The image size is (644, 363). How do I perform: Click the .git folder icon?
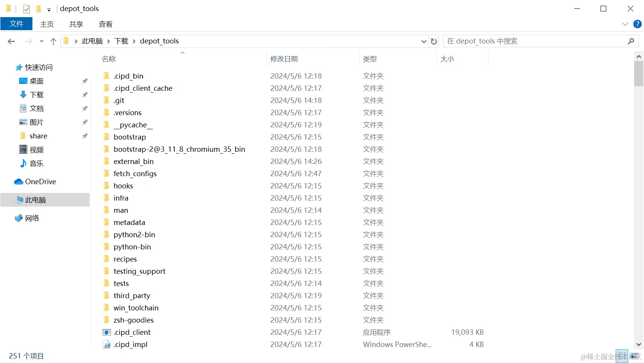107,100
